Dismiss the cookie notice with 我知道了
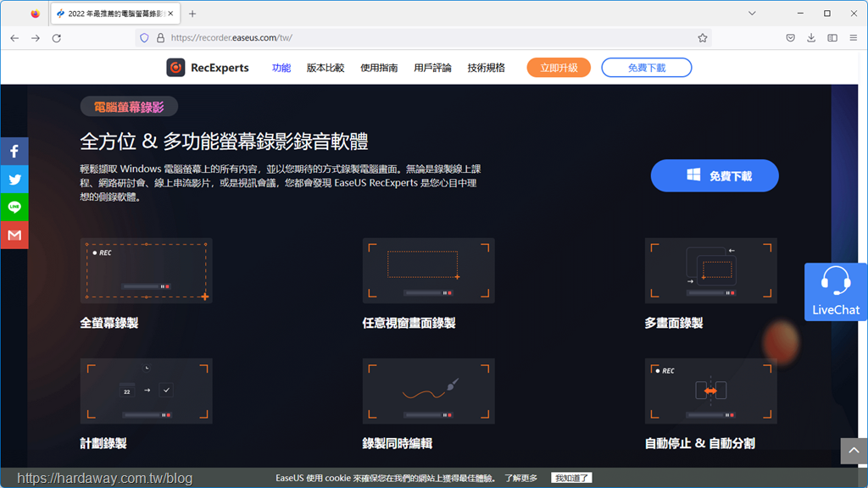The width and height of the screenshot is (868, 488). (571, 478)
